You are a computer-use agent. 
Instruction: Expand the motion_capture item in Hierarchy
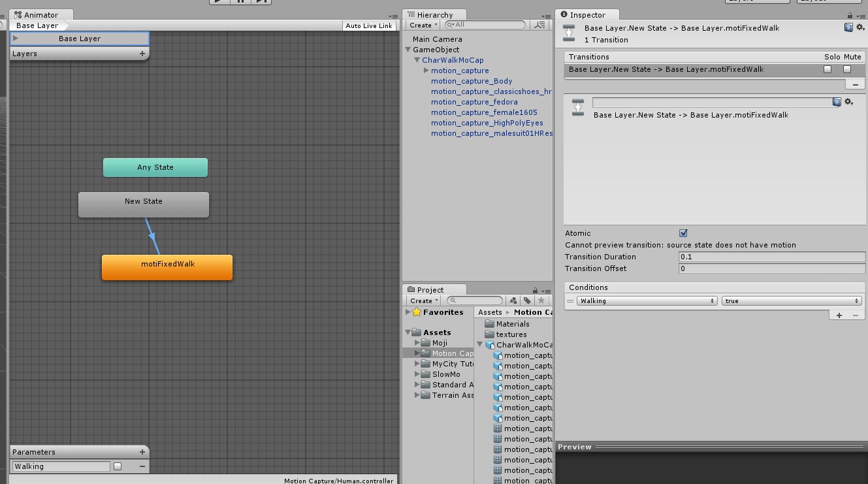click(426, 71)
